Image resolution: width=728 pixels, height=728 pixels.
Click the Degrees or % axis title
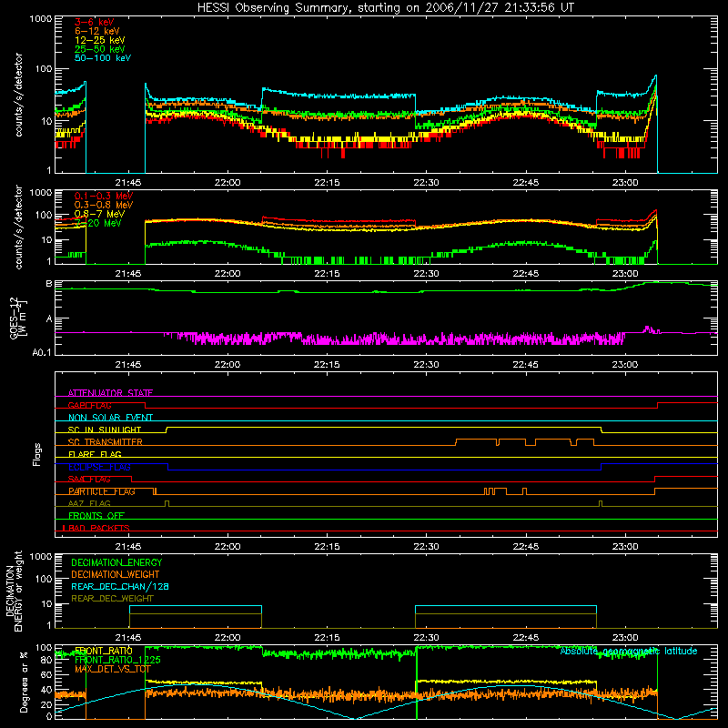coord(25,682)
